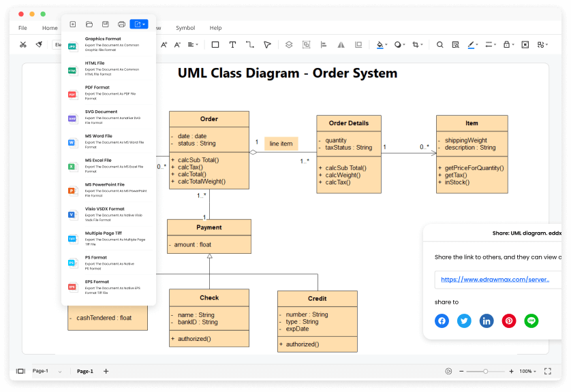The width and height of the screenshot is (571, 392).
Task: Toggle the page panel icon in status bar
Action: coord(20,372)
